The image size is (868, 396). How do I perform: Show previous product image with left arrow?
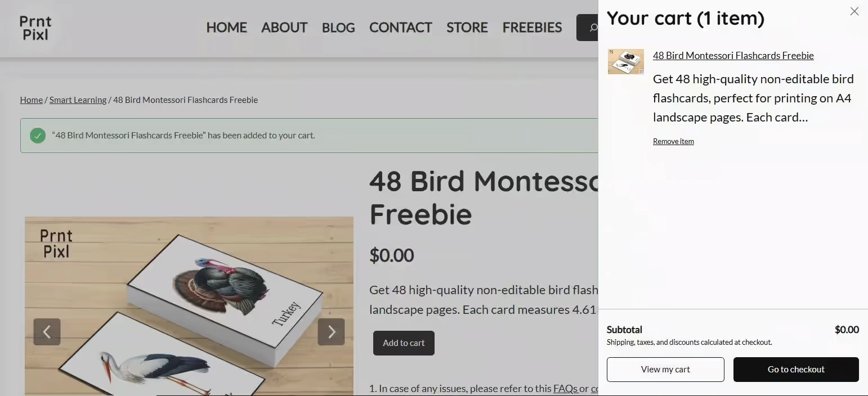click(x=47, y=332)
